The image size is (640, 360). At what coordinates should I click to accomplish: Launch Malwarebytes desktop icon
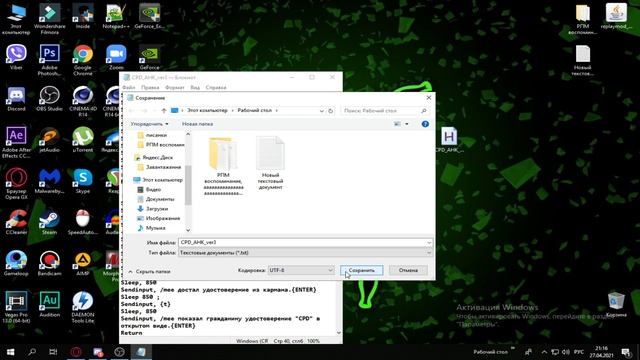click(x=49, y=181)
